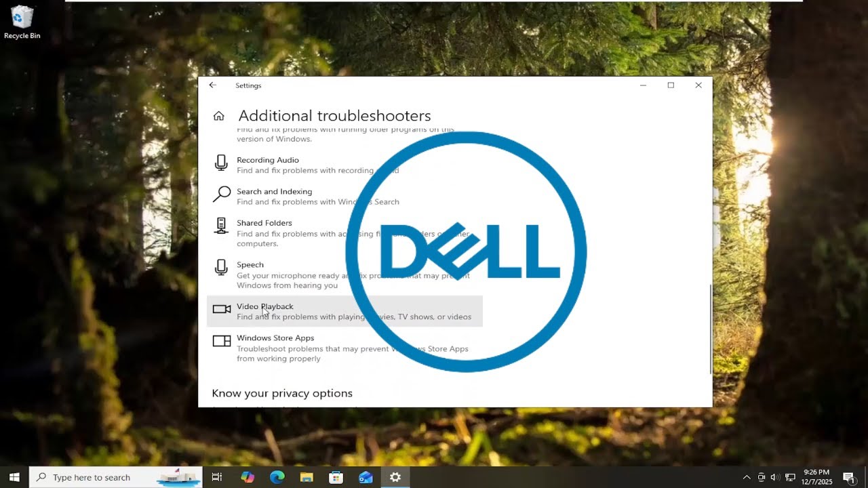868x488 pixels.
Task: Click the Video Playback camera icon
Action: coord(222,309)
